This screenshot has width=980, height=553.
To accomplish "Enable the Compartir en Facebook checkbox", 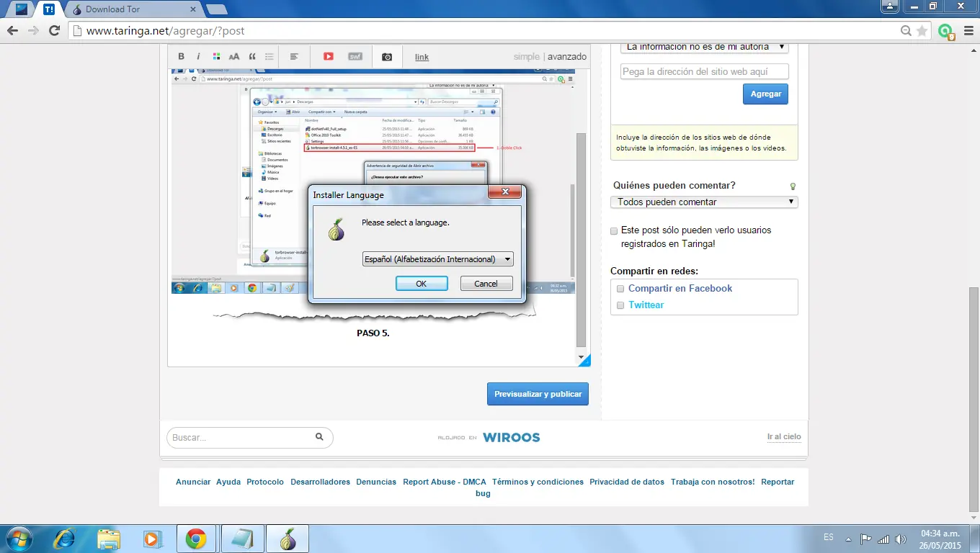I will tap(620, 289).
